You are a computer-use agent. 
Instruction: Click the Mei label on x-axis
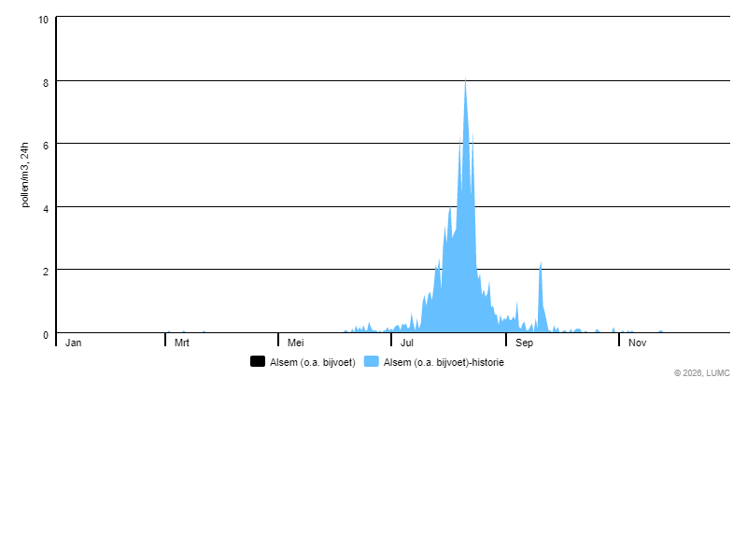pos(295,343)
